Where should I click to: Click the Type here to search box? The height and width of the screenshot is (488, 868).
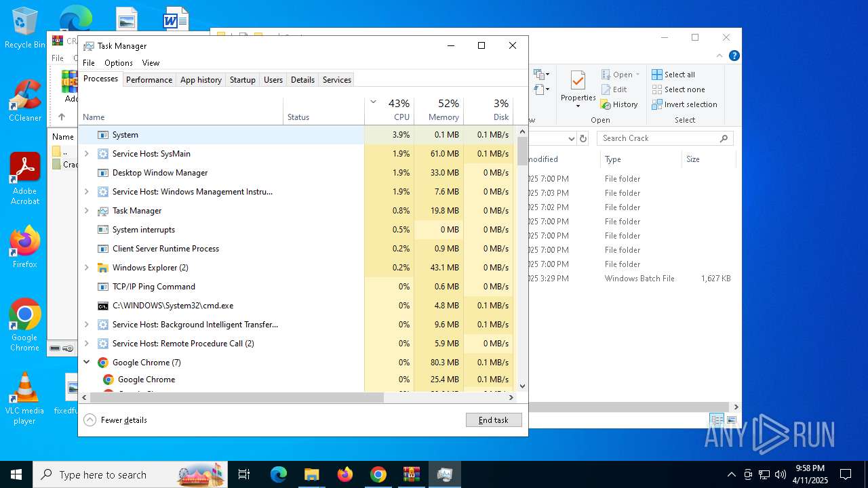click(x=130, y=474)
